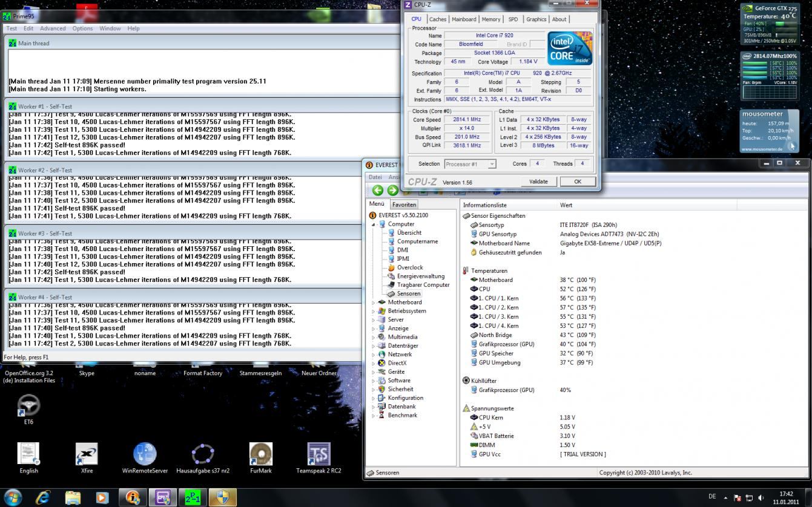This screenshot has height=507, width=812.
Task: Click the GeForce GTX 275 desktop gadget
Action: tap(770, 24)
